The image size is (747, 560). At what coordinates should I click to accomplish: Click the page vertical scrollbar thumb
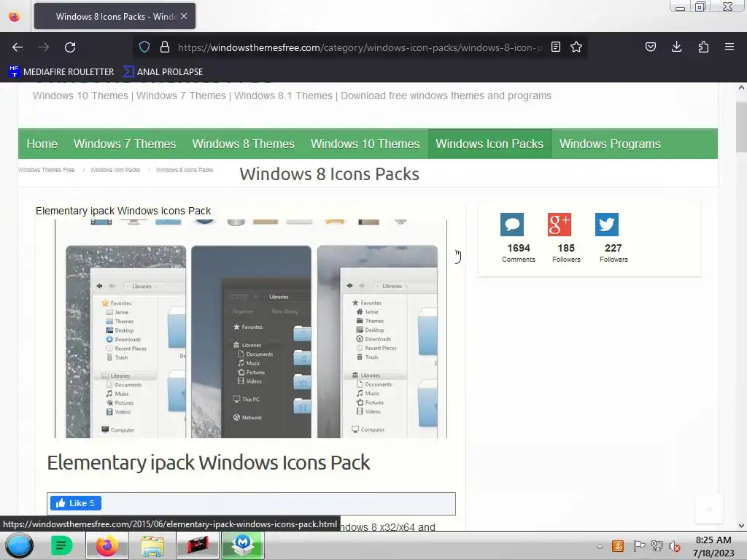[x=741, y=127]
